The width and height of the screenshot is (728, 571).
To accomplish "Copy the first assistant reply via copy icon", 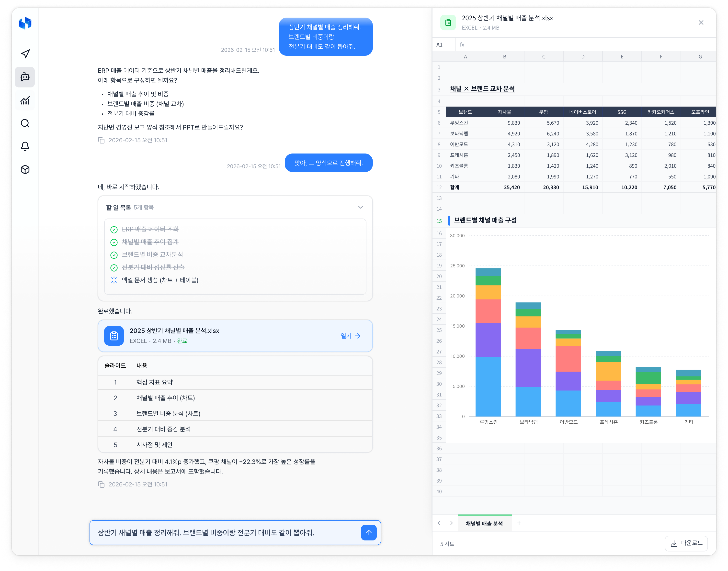I will click(101, 140).
